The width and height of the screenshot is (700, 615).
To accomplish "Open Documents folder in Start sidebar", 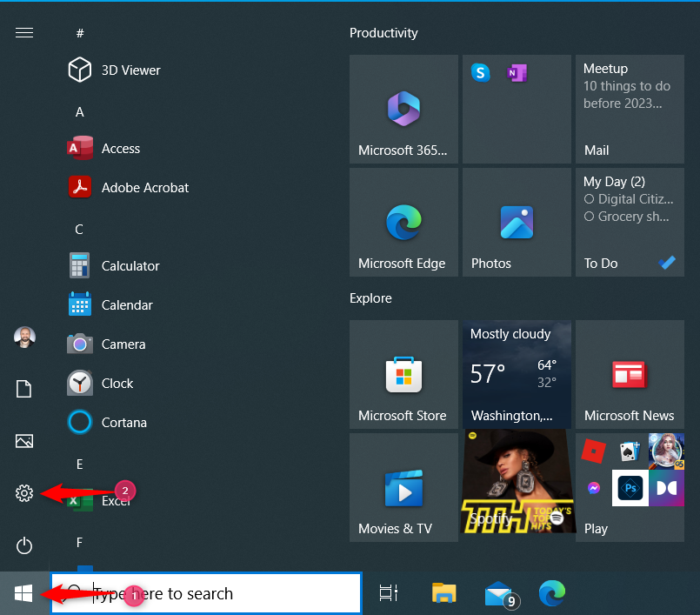I will coord(24,389).
